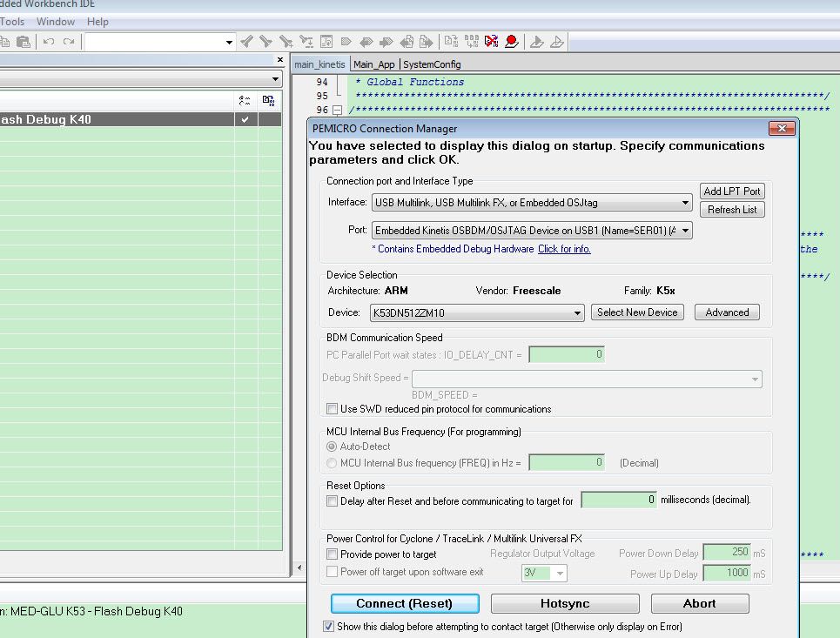
Task: Click the Refresh List button
Action: pyautogui.click(x=732, y=210)
